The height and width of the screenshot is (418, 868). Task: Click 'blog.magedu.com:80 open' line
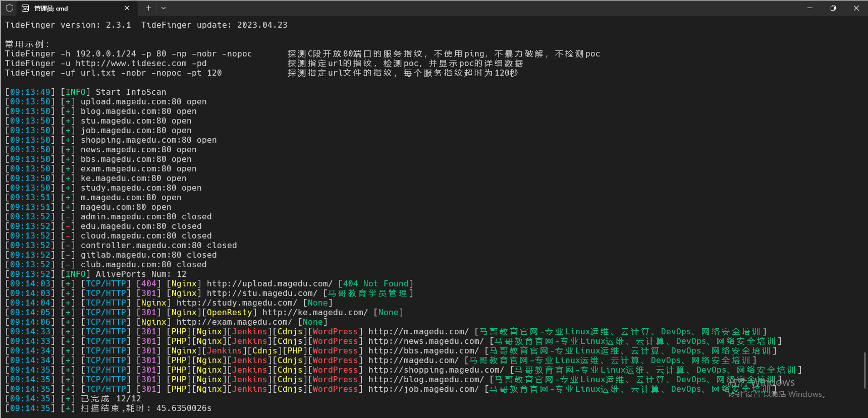click(138, 111)
